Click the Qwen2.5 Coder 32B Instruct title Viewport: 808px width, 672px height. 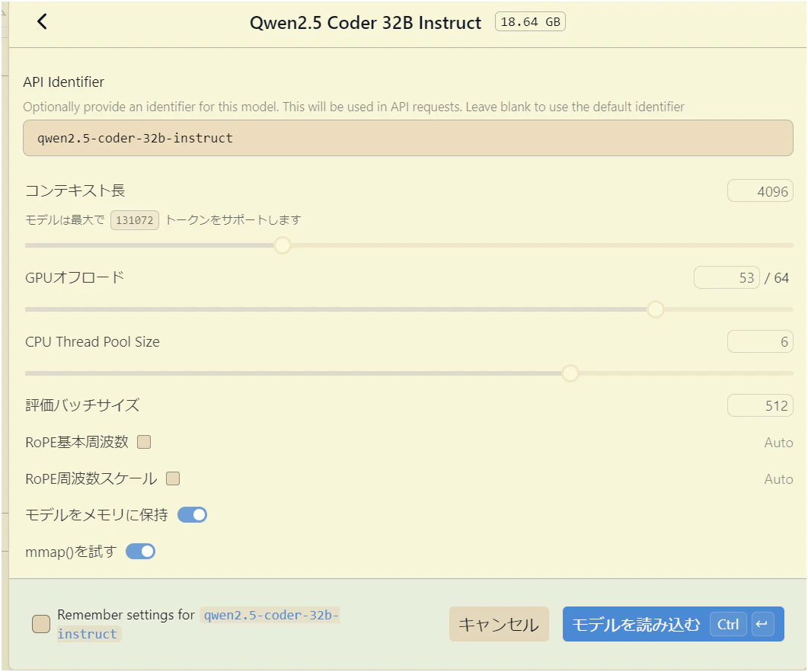pos(366,23)
